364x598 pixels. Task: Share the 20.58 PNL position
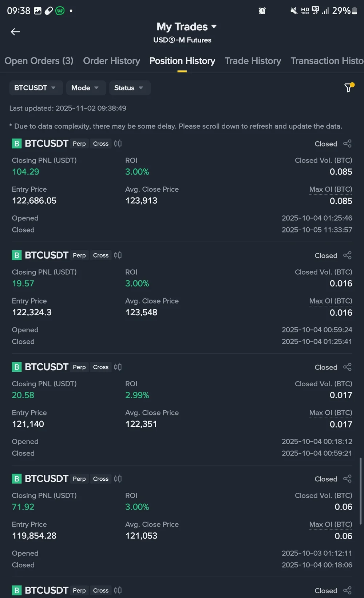pyautogui.click(x=347, y=367)
